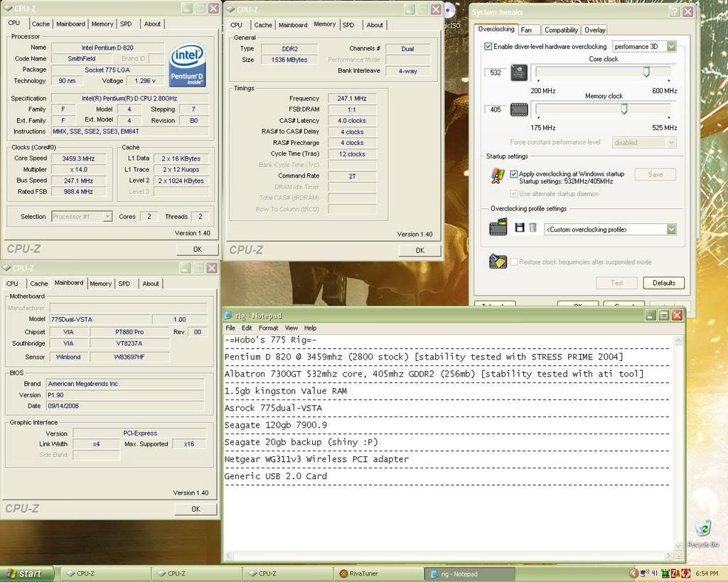Open the Notepad Help menu
Screen dimensions: 728x582
coord(310,328)
